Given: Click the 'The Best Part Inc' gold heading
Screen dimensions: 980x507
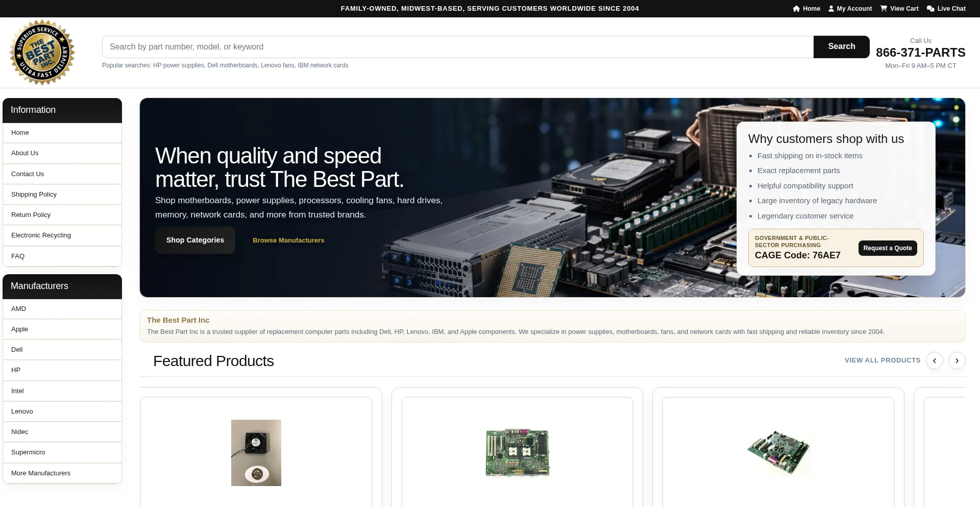Looking at the screenshot, I should point(178,320).
